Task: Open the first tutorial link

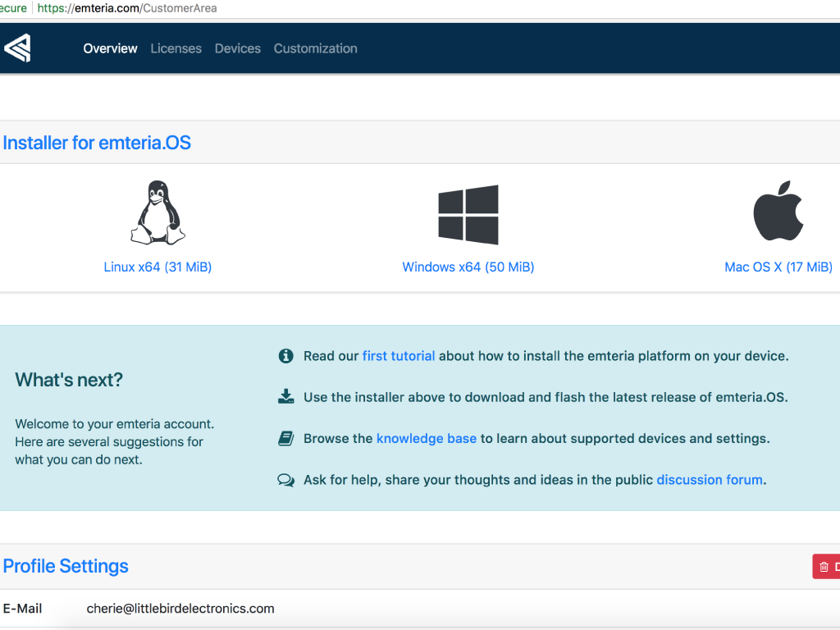Action: [x=399, y=356]
